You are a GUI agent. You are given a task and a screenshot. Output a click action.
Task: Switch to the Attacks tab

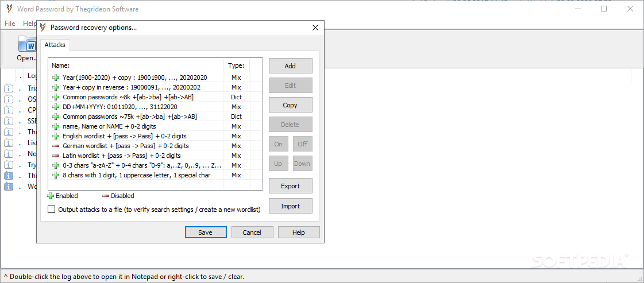tap(55, 45)
